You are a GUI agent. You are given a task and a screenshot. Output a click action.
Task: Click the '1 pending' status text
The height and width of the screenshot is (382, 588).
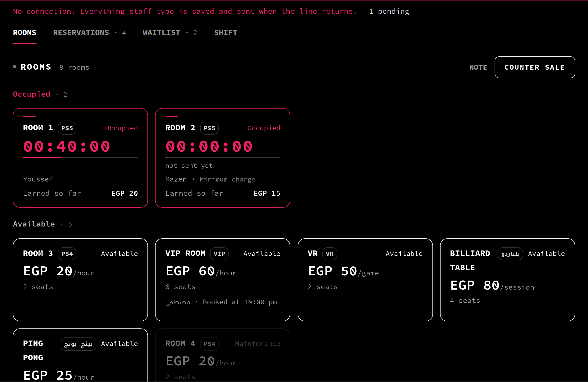(389, 11)
